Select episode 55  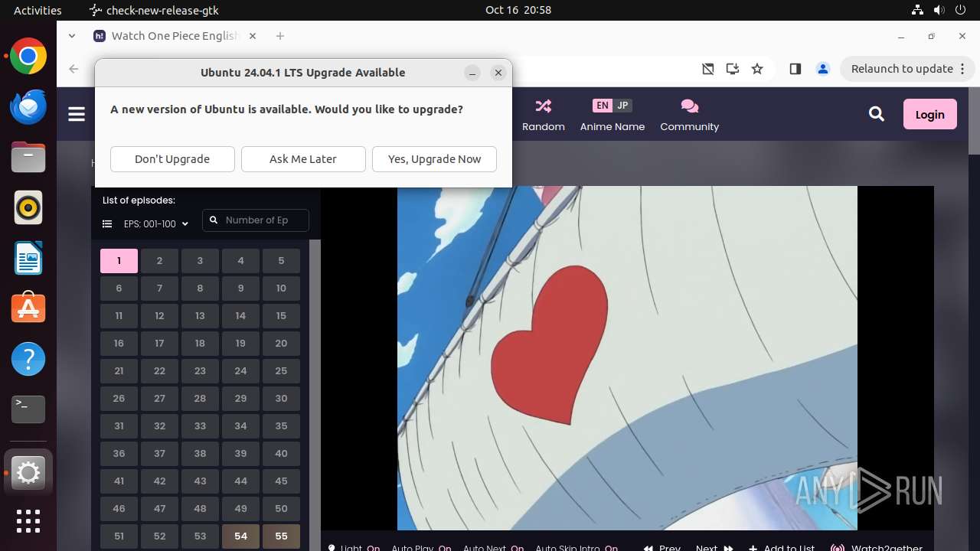(x=281, y=536)
